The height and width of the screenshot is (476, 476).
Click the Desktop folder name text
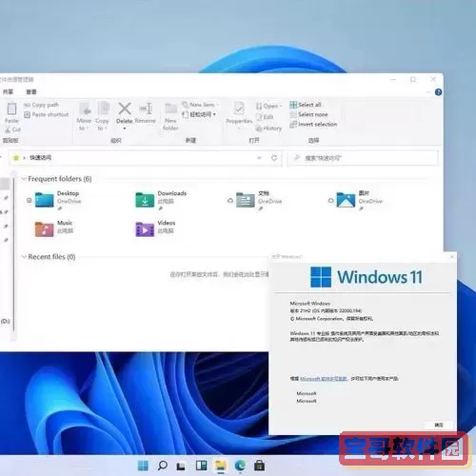68,193
